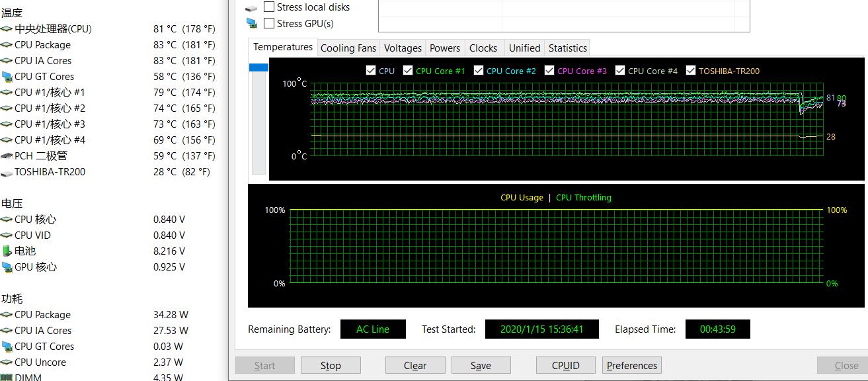Click the CPU Package temperature sensor icon
Viewport: 868px width, 381px height.
[7, 45]
